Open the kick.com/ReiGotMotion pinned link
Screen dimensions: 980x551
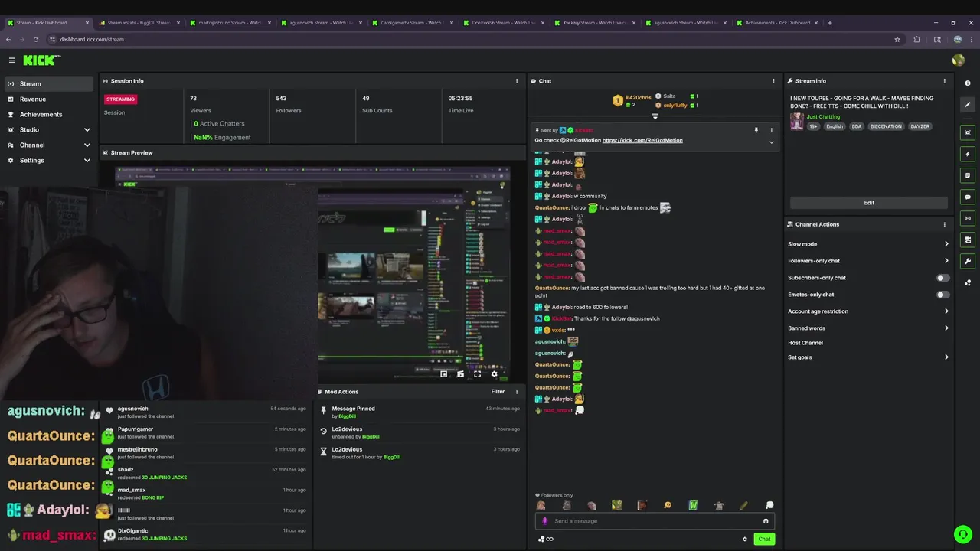click(642, 141)
